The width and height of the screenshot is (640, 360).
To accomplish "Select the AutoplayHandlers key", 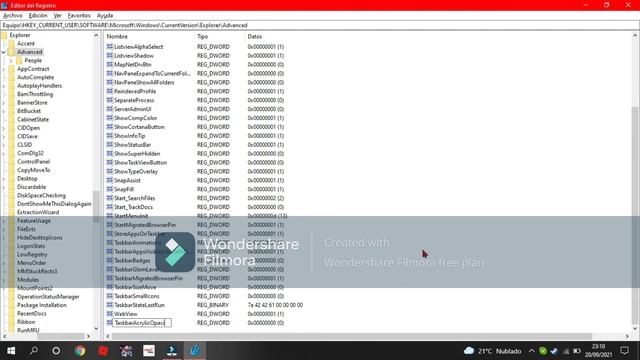I will (x=39, y=86).
